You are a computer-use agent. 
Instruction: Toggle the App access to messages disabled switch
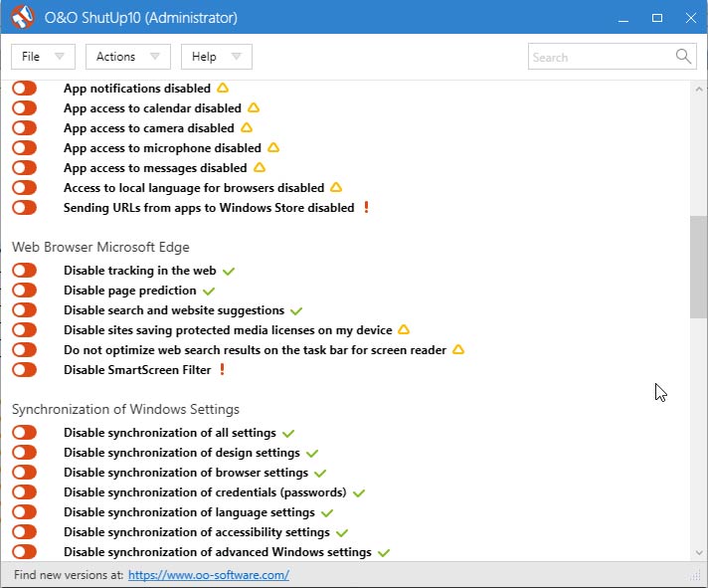click(x=25, y=167)
